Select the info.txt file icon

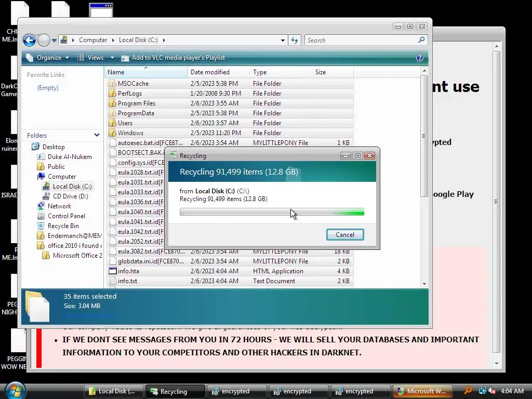(x=112, y=281)
